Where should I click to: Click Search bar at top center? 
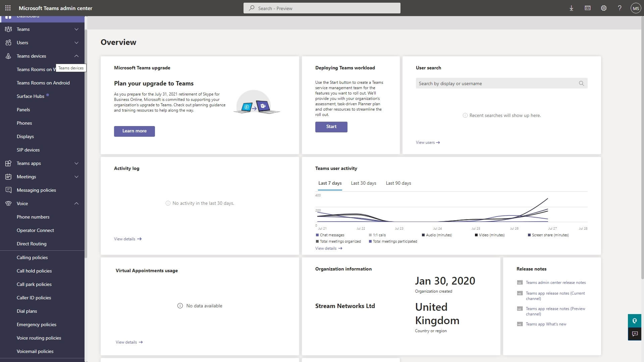click(x=322, y=8)
